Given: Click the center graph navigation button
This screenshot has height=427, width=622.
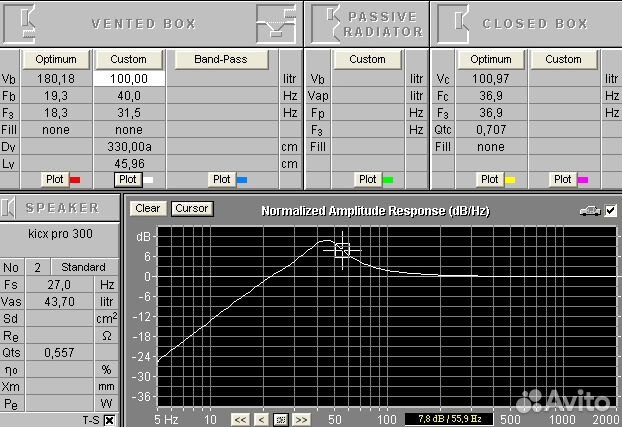Looking at the screenshot, I should point(280,418).
